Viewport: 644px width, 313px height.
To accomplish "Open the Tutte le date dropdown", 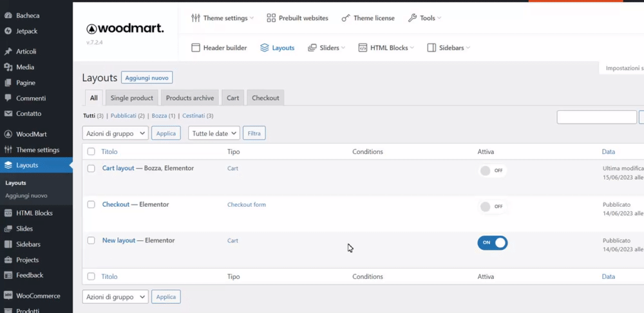I will [x=214, y=133].
